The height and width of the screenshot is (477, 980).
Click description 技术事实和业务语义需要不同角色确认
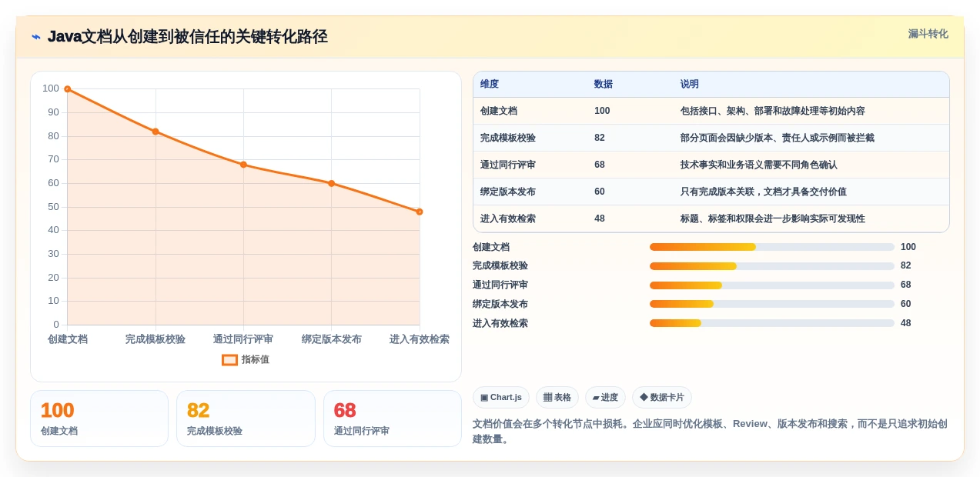click(x=759, y=165)
